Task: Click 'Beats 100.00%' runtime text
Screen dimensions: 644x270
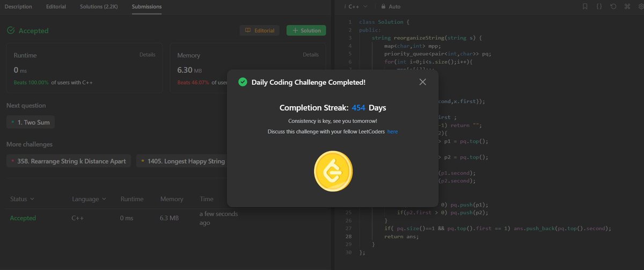Action: point(31,83)
